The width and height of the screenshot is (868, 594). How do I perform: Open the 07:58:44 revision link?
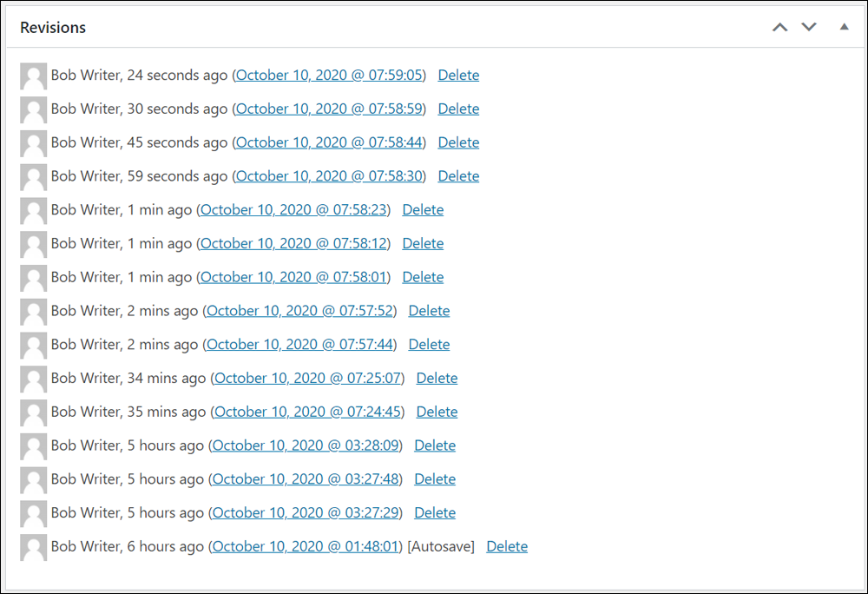pyautogui.click(x=329, y=142)
